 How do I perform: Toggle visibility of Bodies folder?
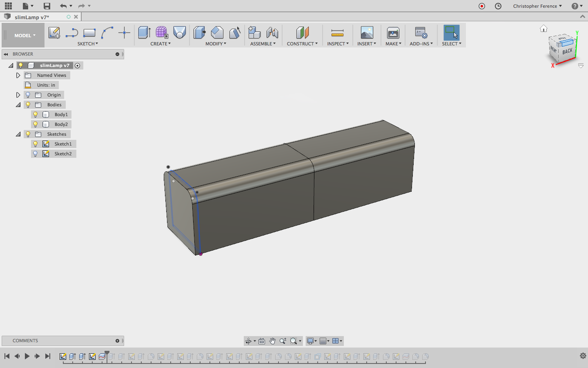[28, 105]
